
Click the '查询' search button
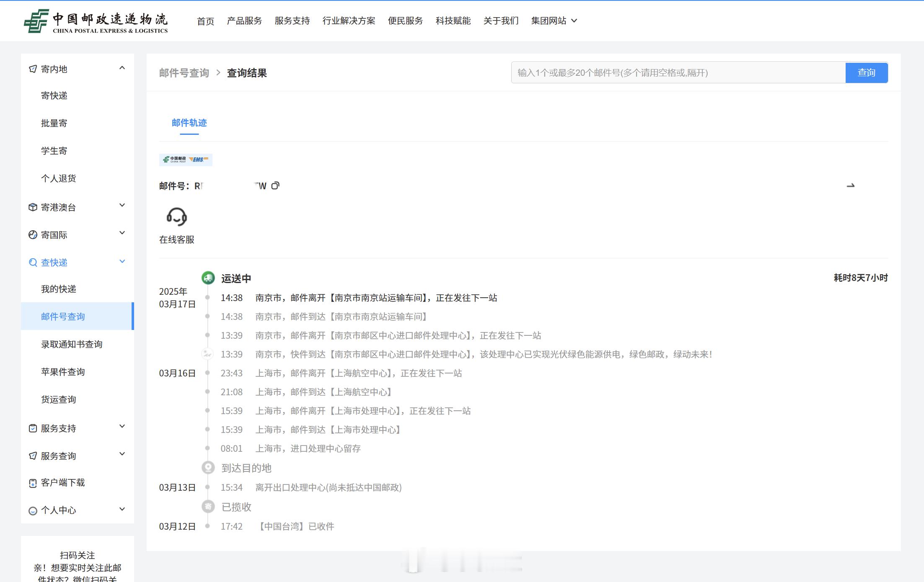coord(867,72)
